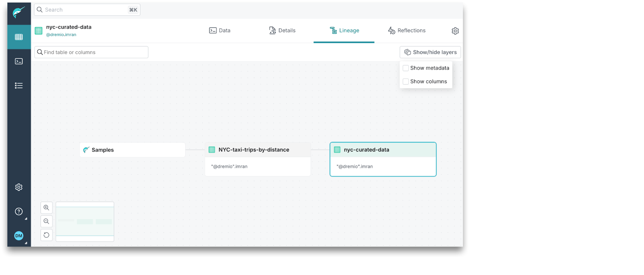Open dataset settings gear beside Reflections
Viewport: 644px width, 275px height.
click(455, 31)
